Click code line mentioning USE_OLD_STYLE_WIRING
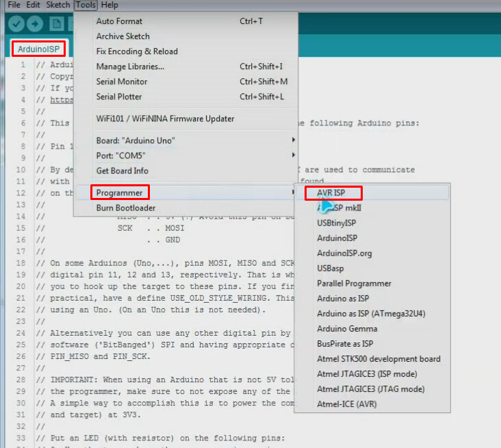Screen dimensions: 501x448 pyautogui.click(x=165, y=298)
